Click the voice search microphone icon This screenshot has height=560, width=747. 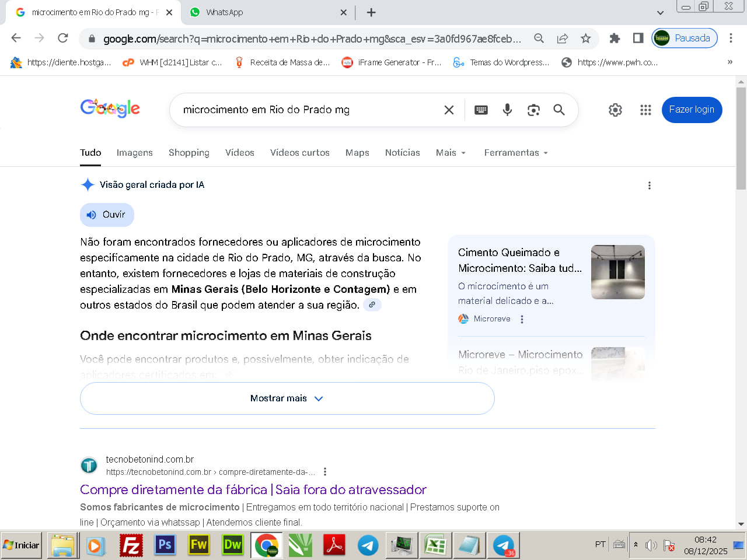click(x=507, y=110)
